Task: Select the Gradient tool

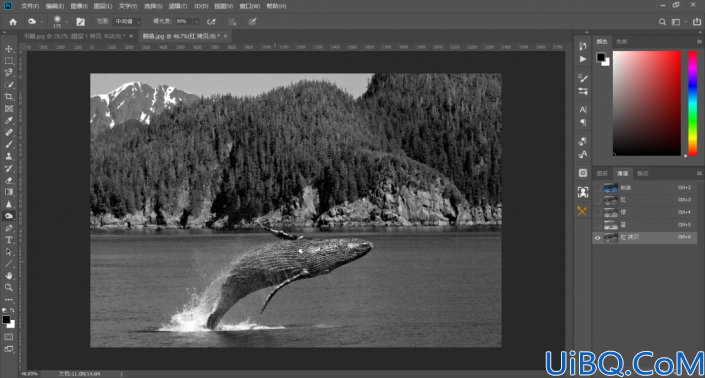Action: pos(9,192)
